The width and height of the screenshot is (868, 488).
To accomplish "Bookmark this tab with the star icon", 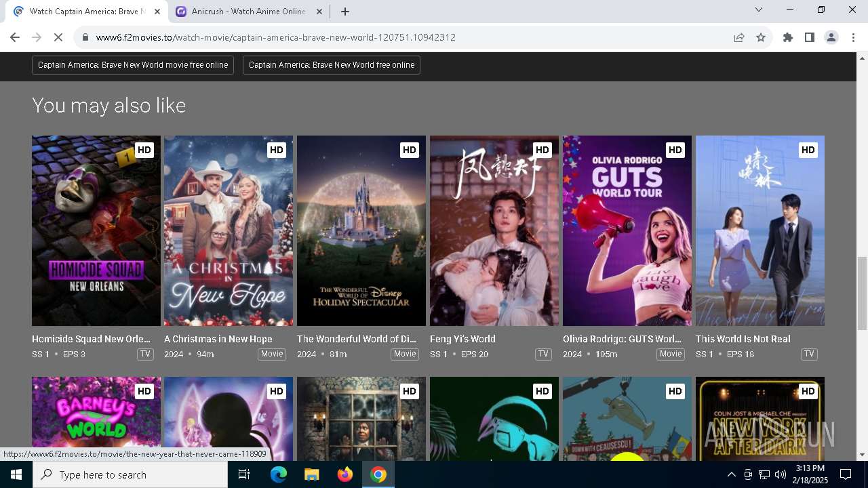I will point(761,37).
